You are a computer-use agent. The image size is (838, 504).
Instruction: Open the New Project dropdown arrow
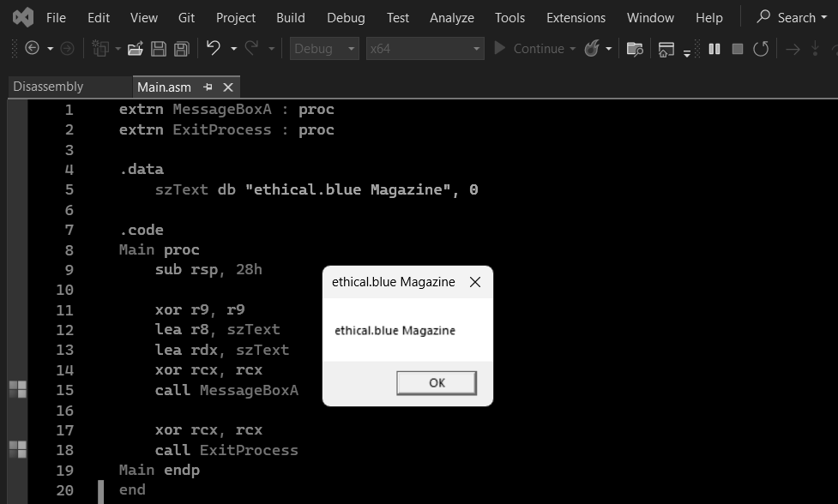tap(118, 49)
